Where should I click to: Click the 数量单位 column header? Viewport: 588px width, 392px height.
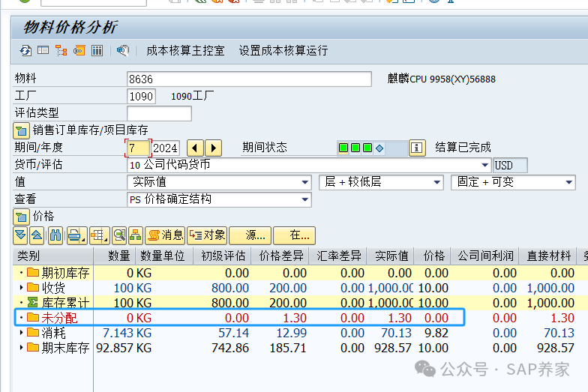pyautogui.click(x=165, y=256)
